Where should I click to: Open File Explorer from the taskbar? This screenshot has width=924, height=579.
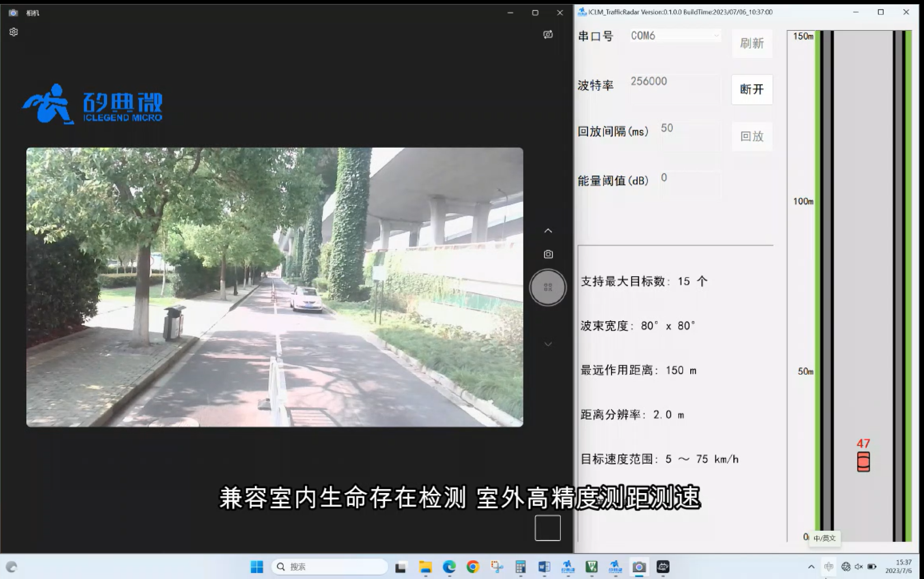[x=425, y=567]
